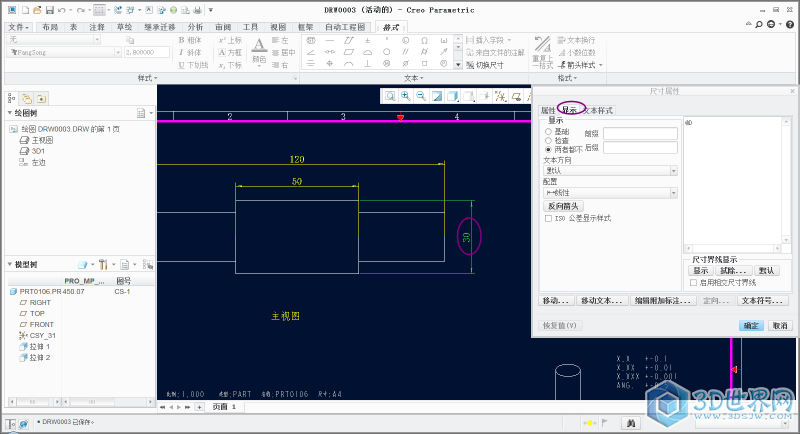Click the Refit zoom icon in graphics toolbar
The height and width of the screenshot is (434, 800).
click(391, 96)
